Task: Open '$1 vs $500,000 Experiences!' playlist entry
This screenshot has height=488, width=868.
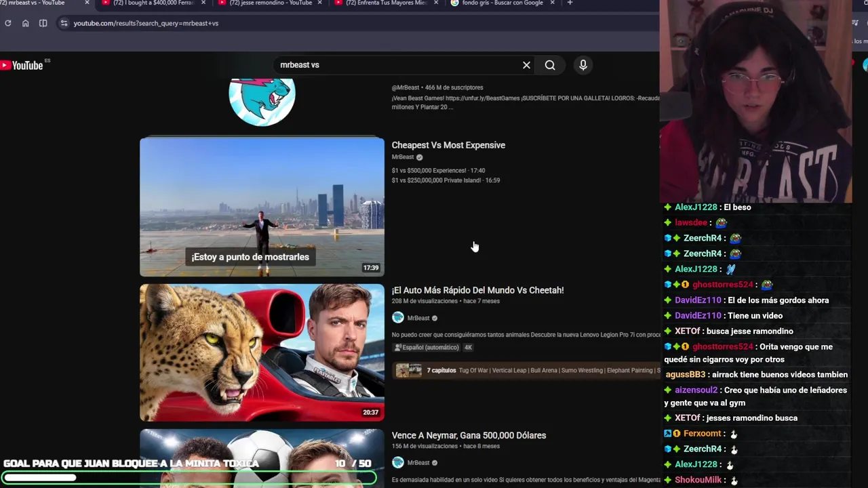Action: coord(438,171)
